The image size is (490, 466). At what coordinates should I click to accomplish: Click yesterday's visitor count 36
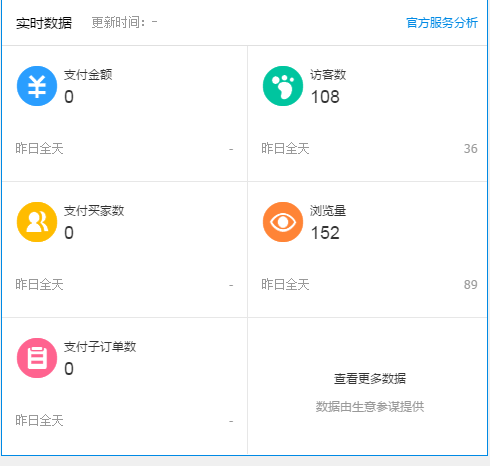[471, 149]
